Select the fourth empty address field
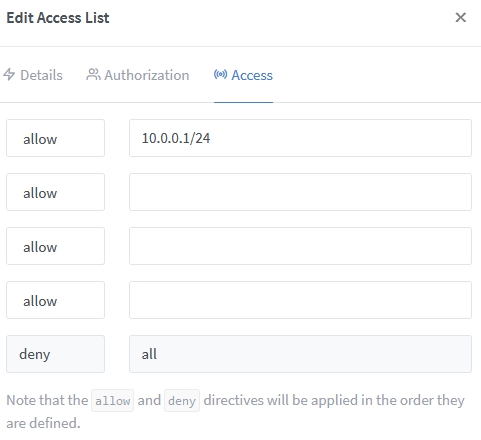Image resolution: width=481 pixels, height=440 pixels. tap(300, 300)
